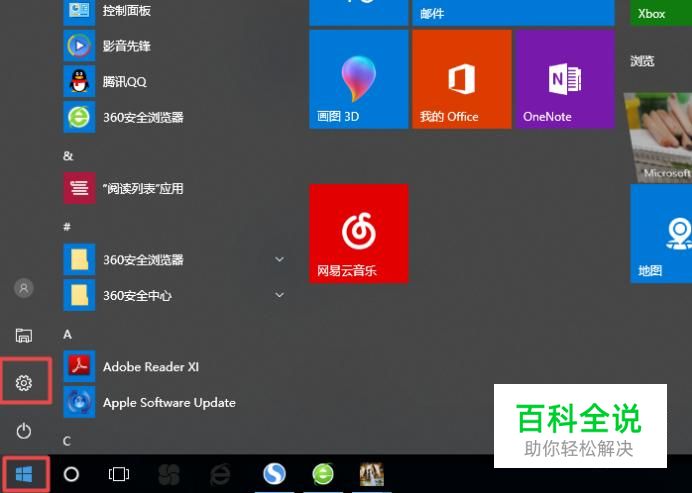
Task: Open the Microsoft store photo tile
Action: (658, 137)
